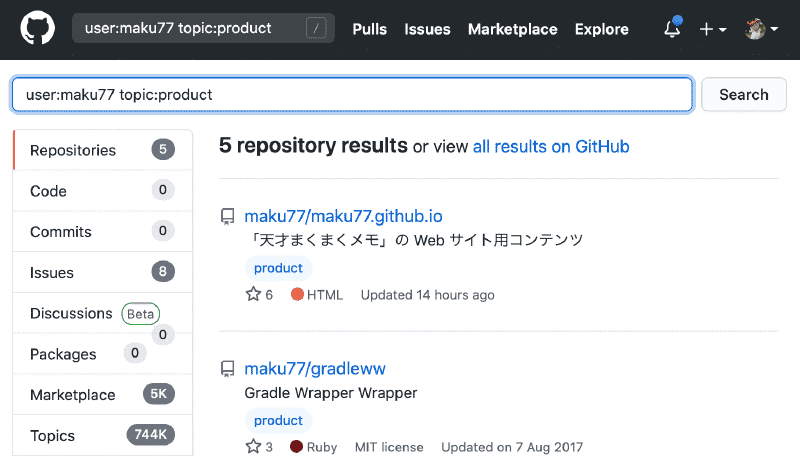Viewport: 800px width, 456px height.
Task: Select the Issues filter in sidebar
Action: pos(52,272)
